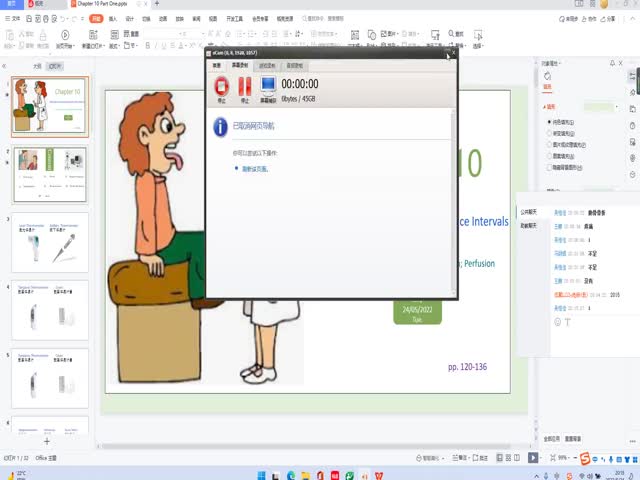Click the red stop recording button in oCam
Image resolution: width=640 pixels, height=480 pixels.
(x=221, y=88)
